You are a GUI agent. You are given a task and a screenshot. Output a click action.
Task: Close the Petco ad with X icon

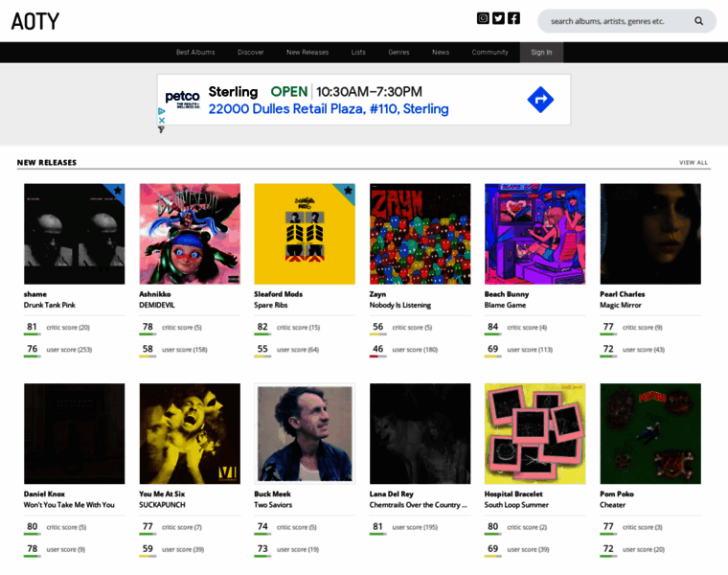click(162, 121)
